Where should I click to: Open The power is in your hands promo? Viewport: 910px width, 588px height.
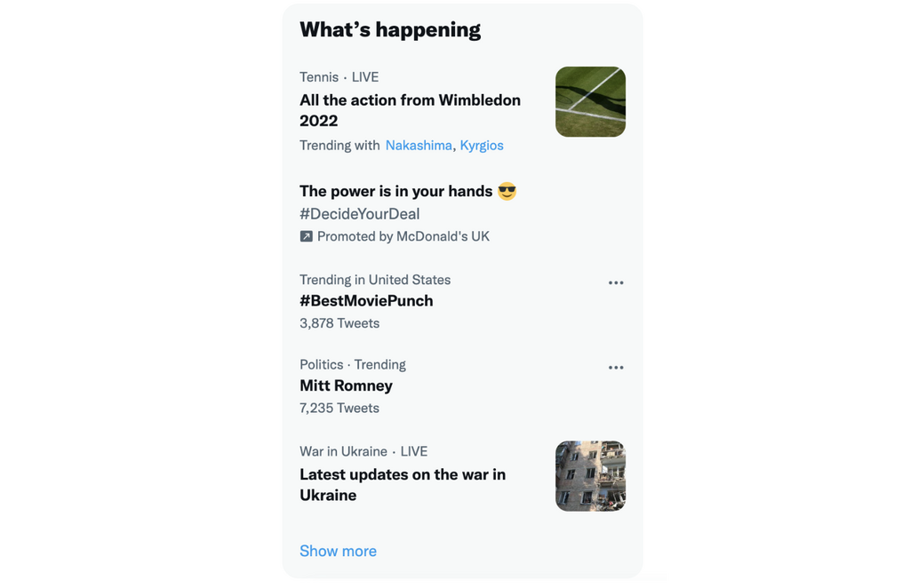[395, 191]
